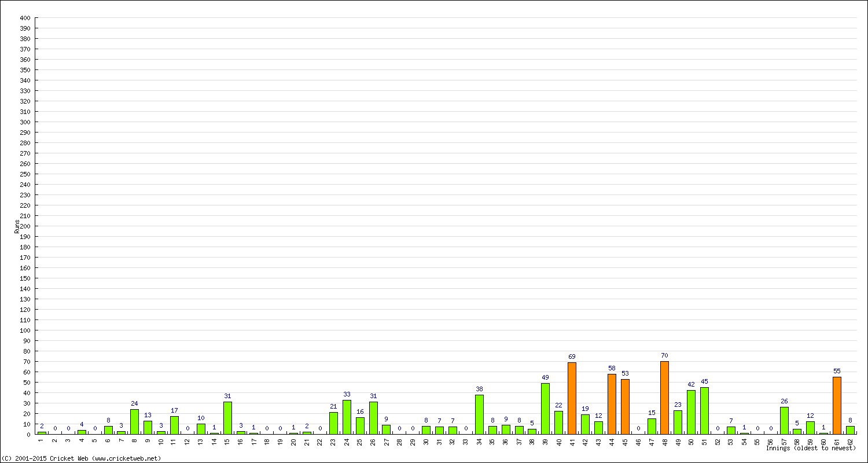Click the x-axis innings label 62

[x=851, y=441]
